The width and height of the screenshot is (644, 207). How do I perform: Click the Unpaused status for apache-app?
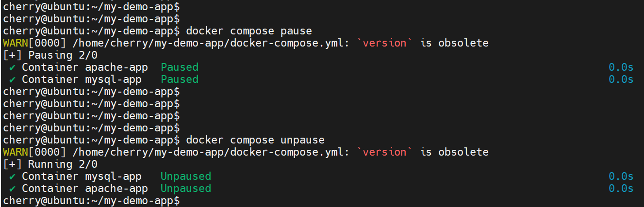point(186,189)
